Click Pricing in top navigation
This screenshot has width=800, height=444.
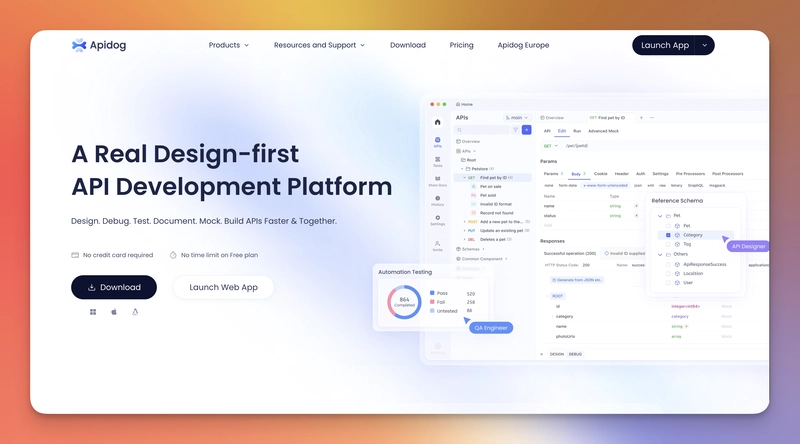pos(461,45)
